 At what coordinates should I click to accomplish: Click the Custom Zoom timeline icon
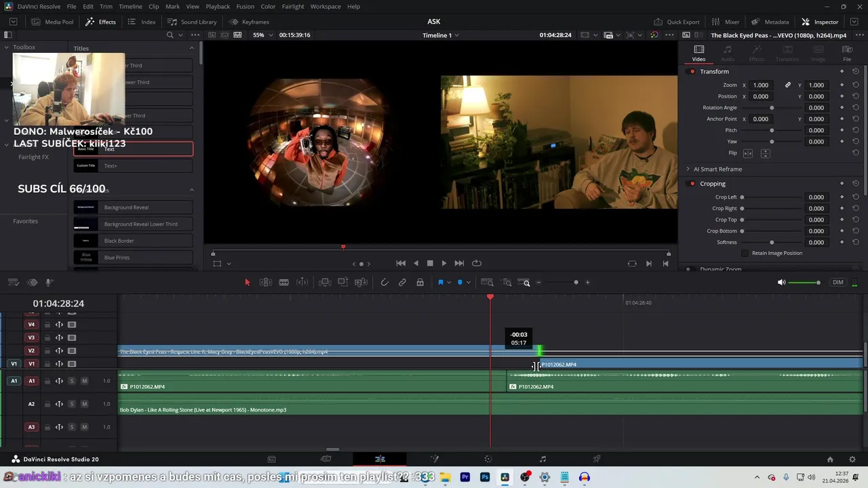(x=524, y=283)
